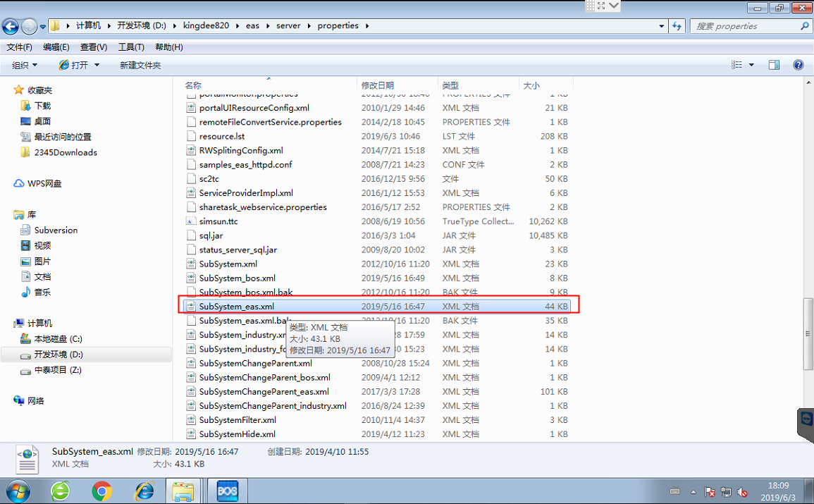Screen dimensions: 814x504
Task: Open Google Chrome from taskbar
Action: [101, 491]
